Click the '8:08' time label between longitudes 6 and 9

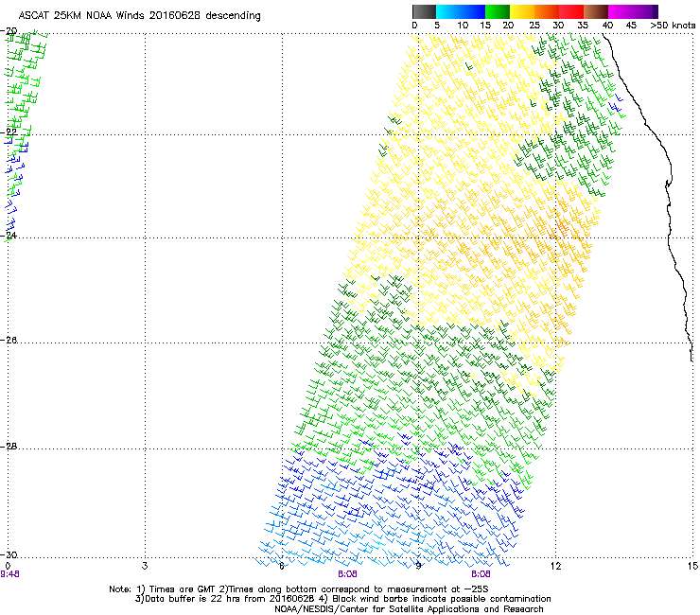coord(347,574)
